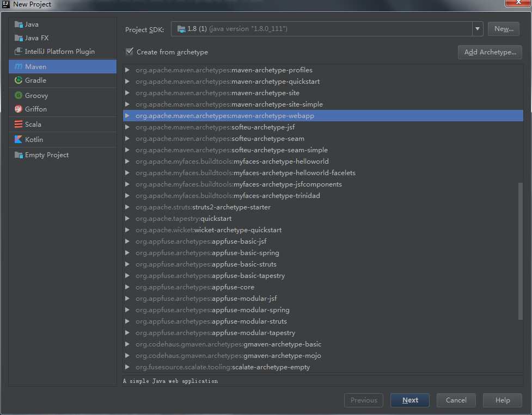
Task: Click the Add Archetype... button
Action: point(490,52)
